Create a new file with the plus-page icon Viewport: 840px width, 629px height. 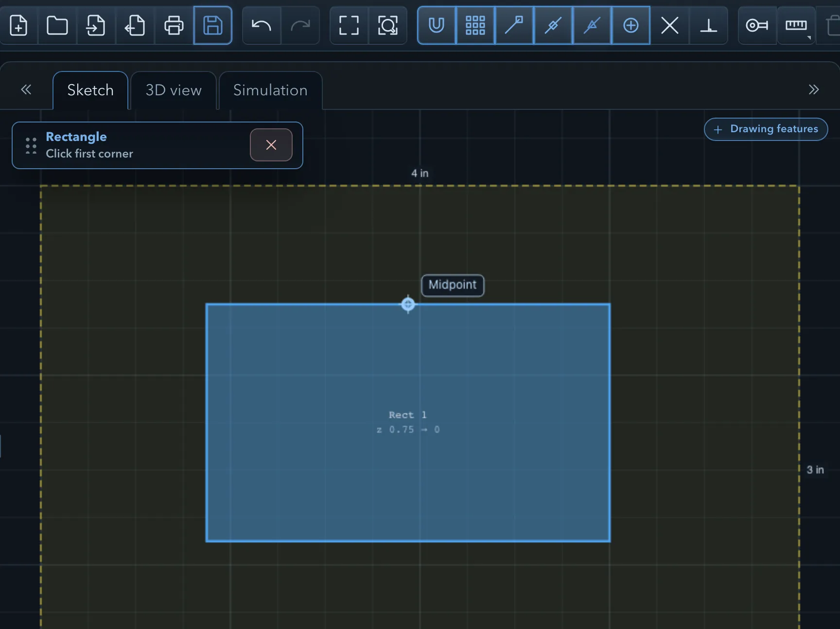click(18, 25)
